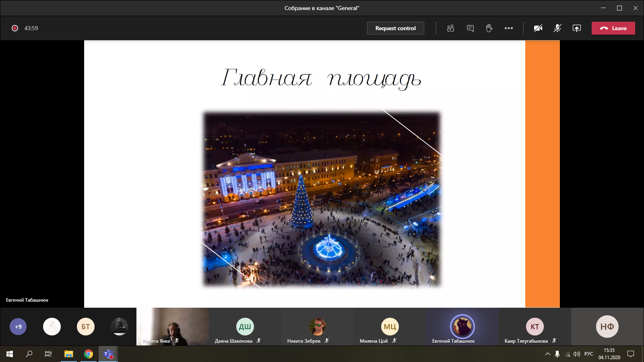Open the Windows Start menu

pyautogui.click(x=10, y=354)
